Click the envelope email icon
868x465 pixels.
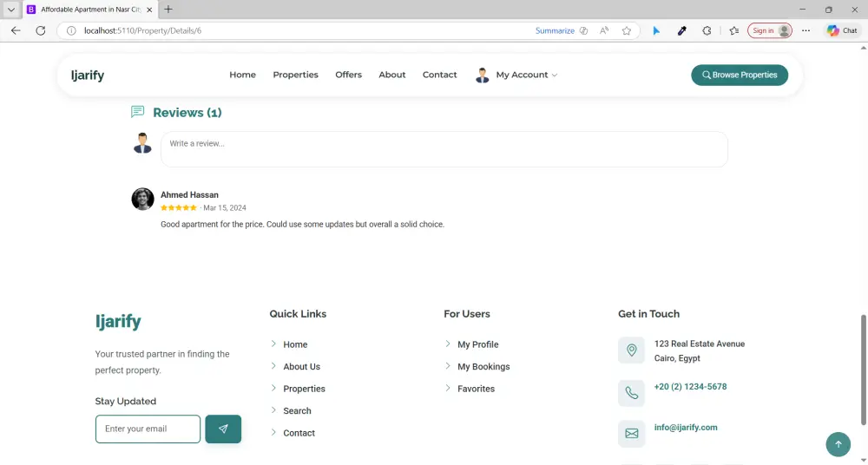coord(632,434)
